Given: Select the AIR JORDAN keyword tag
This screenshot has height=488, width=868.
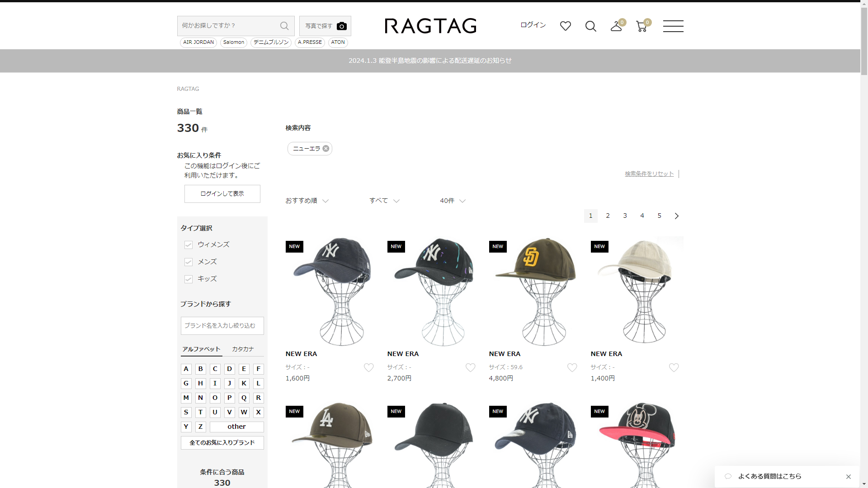Looking at the screenshot, I should (x=198, y=42).
